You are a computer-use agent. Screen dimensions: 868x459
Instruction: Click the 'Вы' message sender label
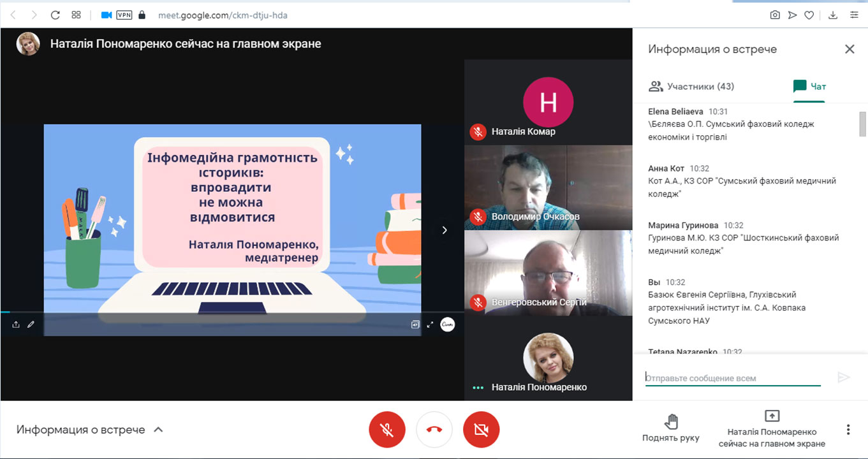tap(654, 282)
